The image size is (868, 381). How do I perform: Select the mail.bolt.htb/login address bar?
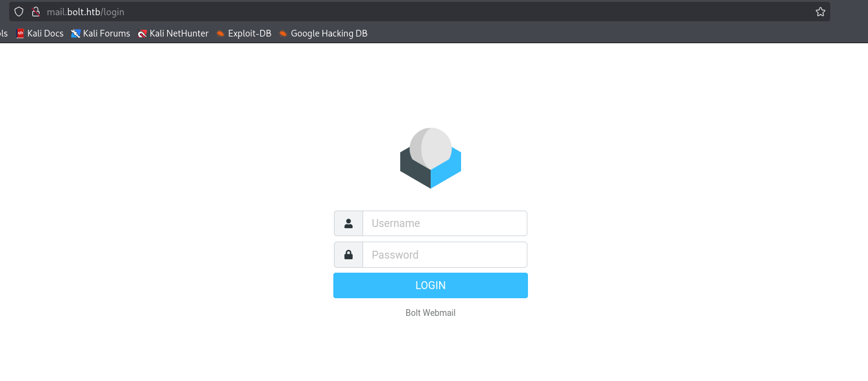365,12
